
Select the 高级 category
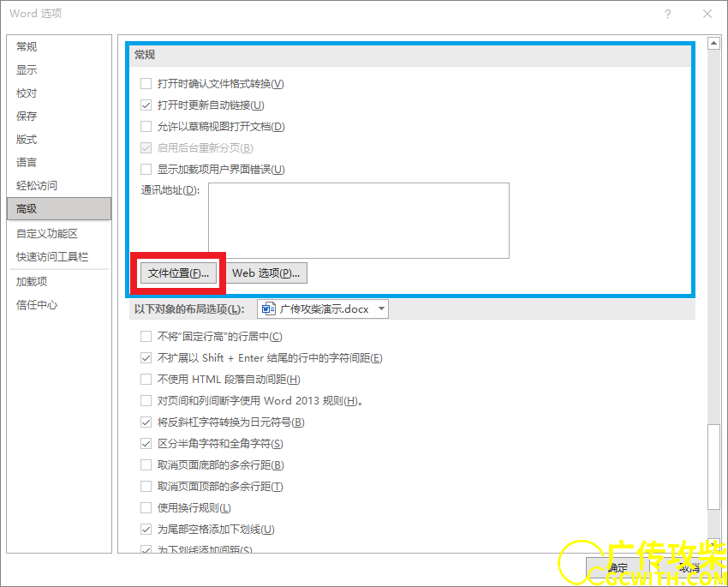click(x=59, y=209)
